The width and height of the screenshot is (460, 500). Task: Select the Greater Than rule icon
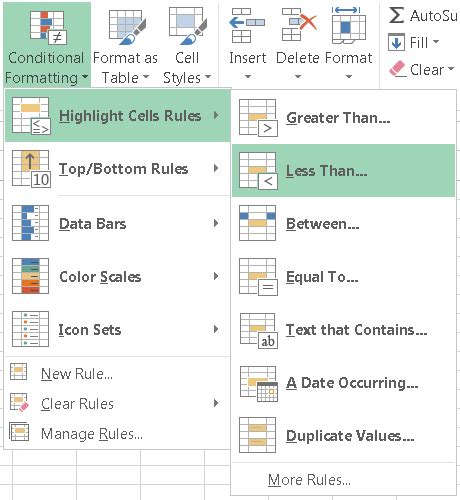(x=258, y=118)
